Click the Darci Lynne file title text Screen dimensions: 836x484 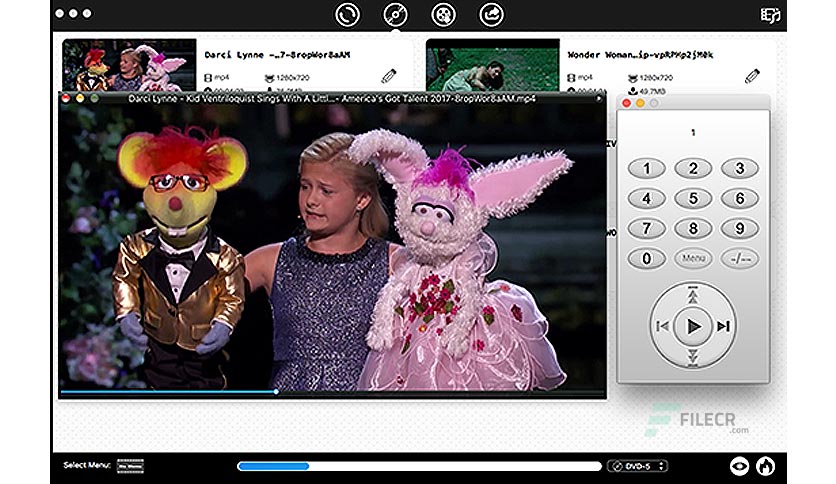coord(277,55)
